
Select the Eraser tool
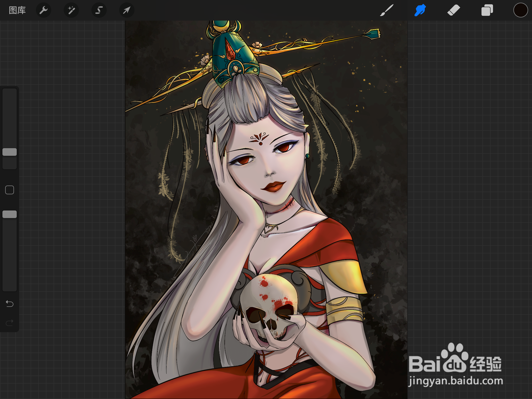[x=454, y=10]
